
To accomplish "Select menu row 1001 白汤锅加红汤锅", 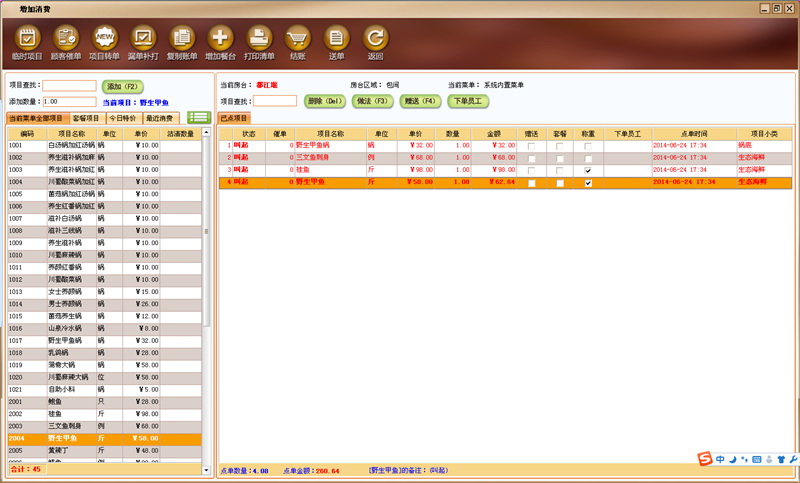I will pyautogui.click(x=105, y=145).
